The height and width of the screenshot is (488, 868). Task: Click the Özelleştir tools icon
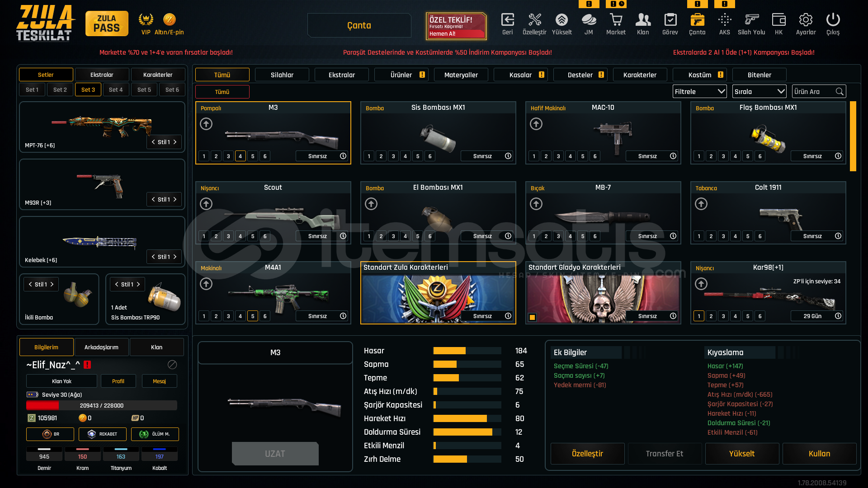534,20
